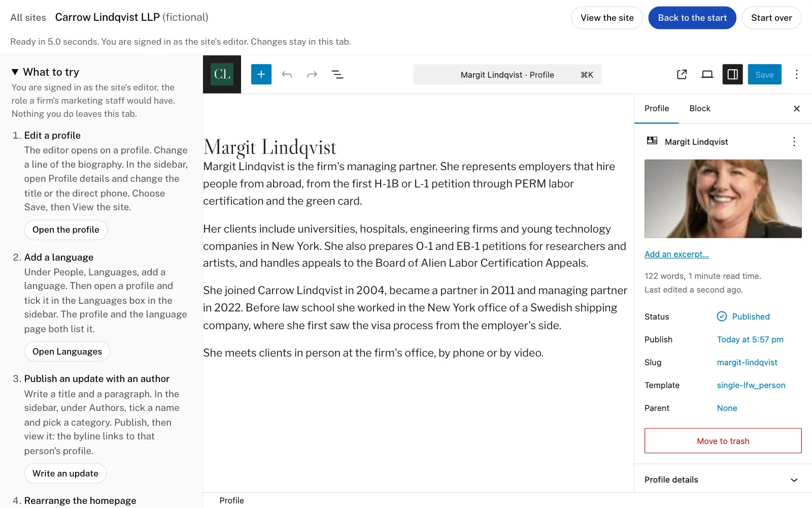Image resolution: width=812 pixels, height=508 pixels.
Task: Expand the Profile details panel
Action: (x=723, y=480)
